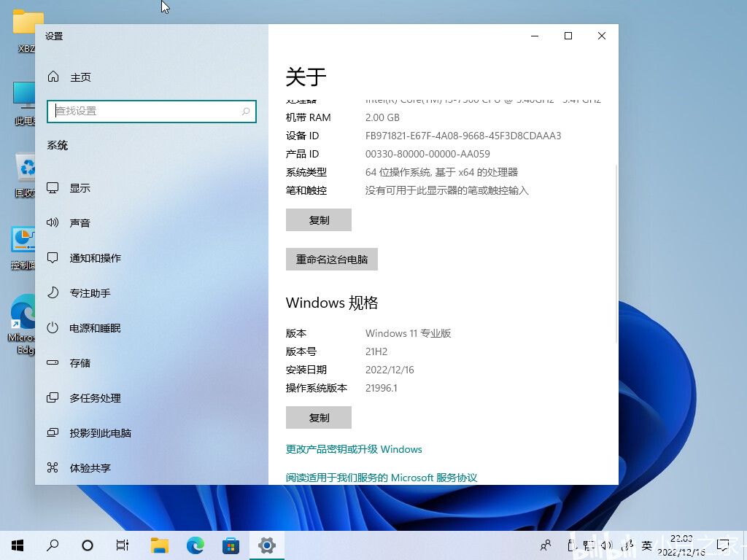Open Cortana circle on taskbar
Viewport: 747px width, 560px height.
88,545
